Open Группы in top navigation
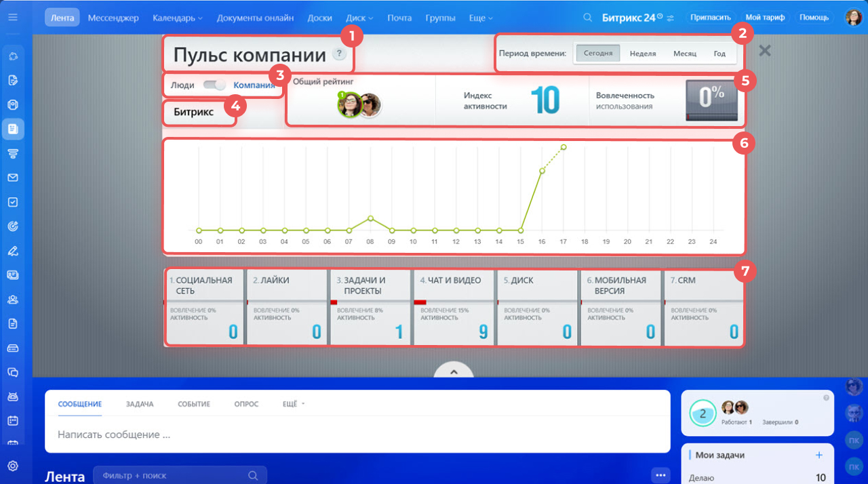Image resolution: width=868 pixels, height=484 pixels. coord(440,18)
